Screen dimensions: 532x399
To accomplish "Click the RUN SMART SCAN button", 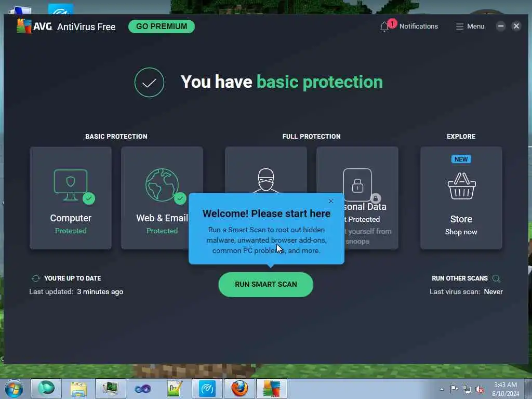I will point(266,284).
